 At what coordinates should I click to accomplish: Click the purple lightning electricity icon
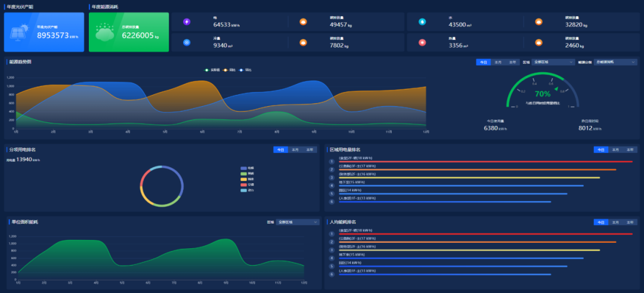tap(187, 22)
